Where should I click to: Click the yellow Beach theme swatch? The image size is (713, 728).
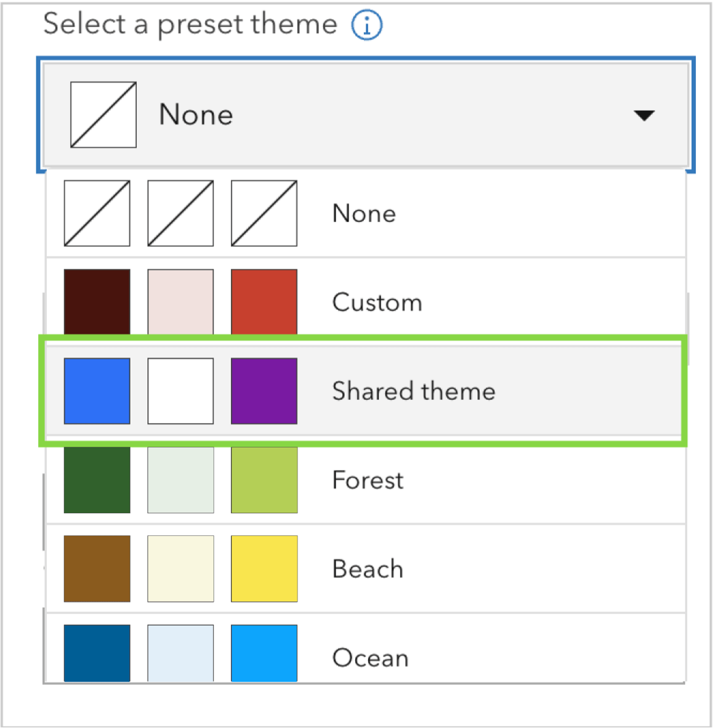click(264, 568)
